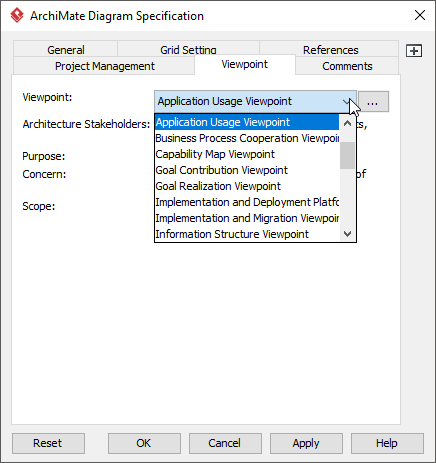Select Goal Realization Viewpoint entry
The height and width of the screenshot is (463, 436).
247,186
